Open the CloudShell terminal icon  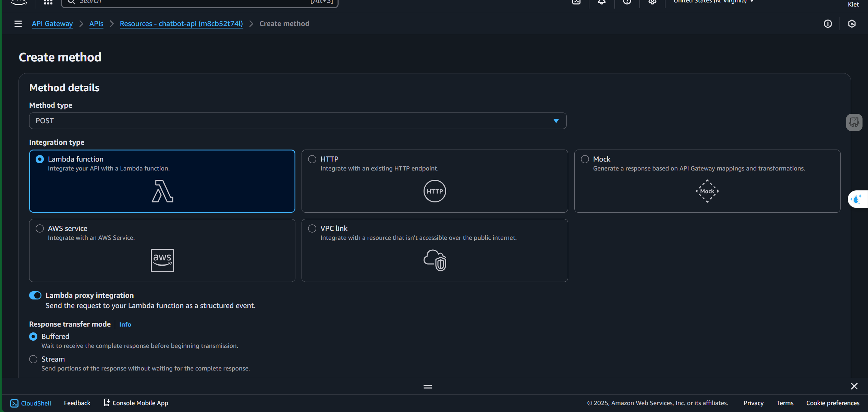tap(576, 2)
